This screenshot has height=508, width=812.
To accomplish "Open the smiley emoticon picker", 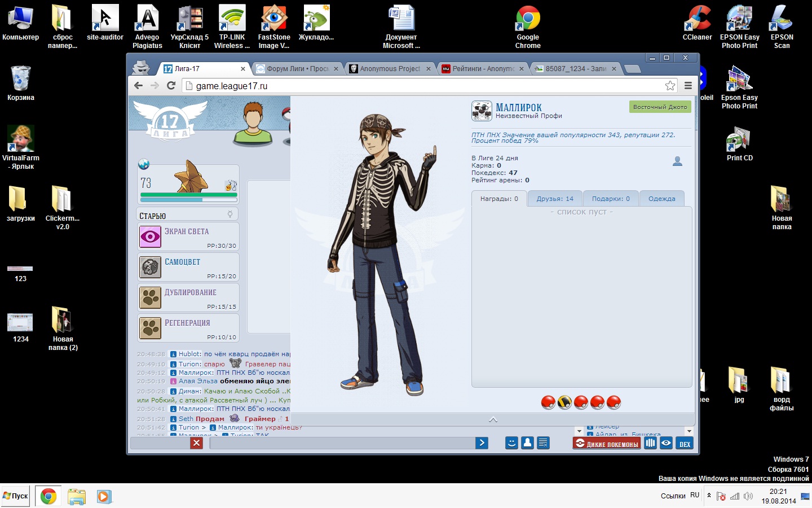I will click(511, 443).
